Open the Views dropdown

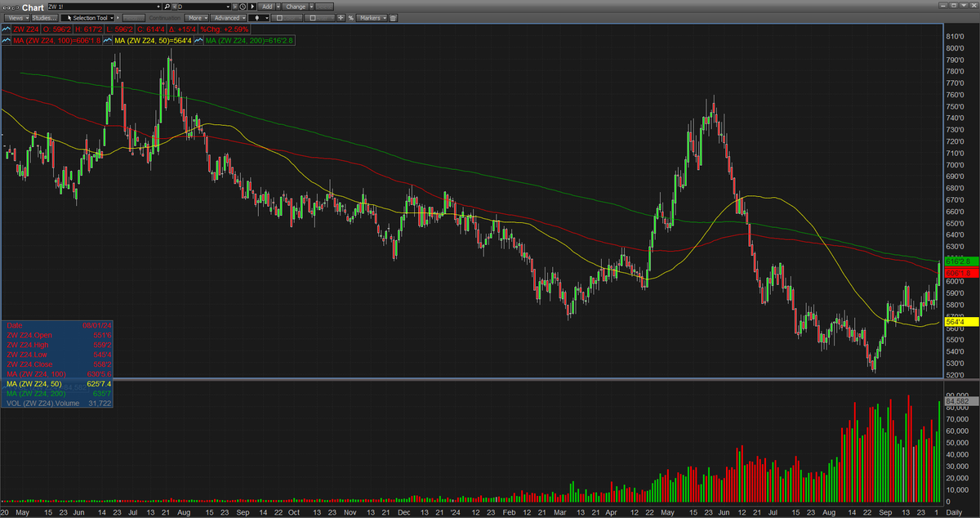[x=17, y=18]
